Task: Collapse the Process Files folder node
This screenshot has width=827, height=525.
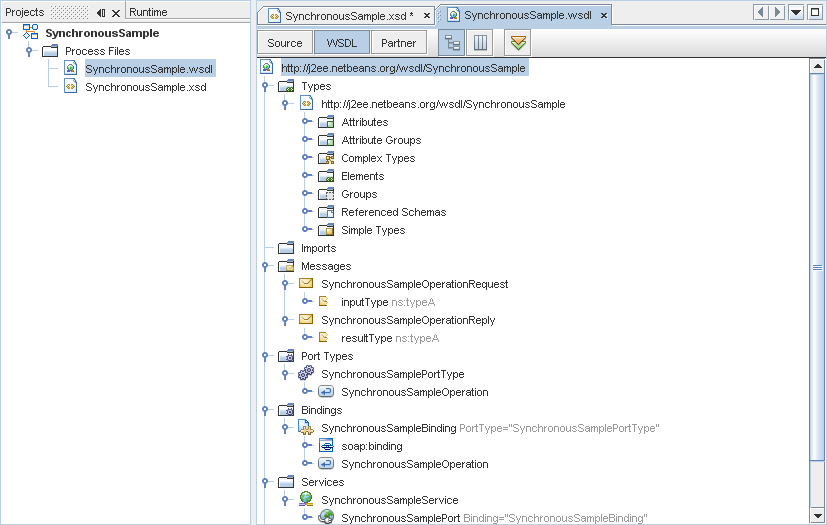Action: [30, 51]
